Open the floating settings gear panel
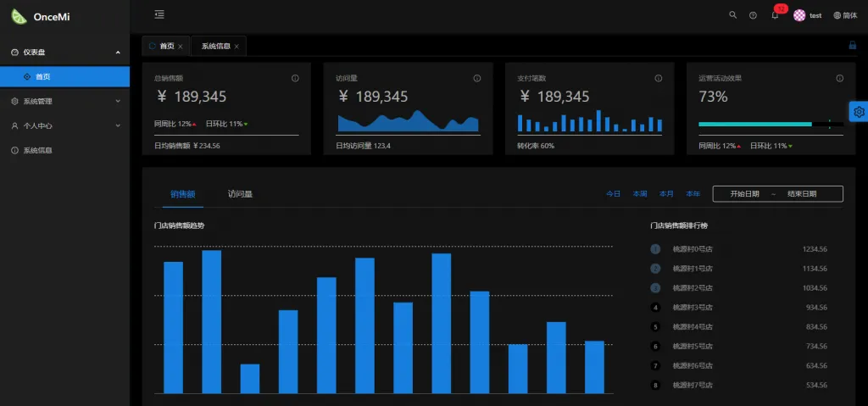Screen dimensions: 868x406 (859, 112)
